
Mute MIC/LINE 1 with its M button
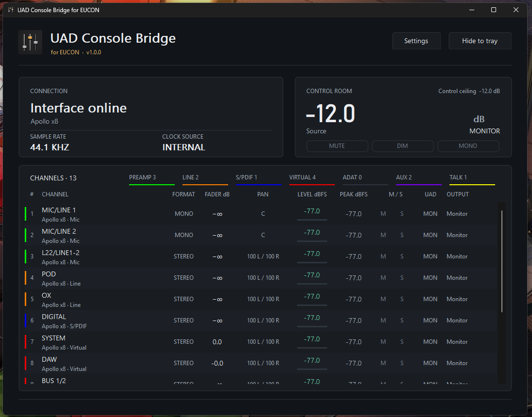[383, 214]
